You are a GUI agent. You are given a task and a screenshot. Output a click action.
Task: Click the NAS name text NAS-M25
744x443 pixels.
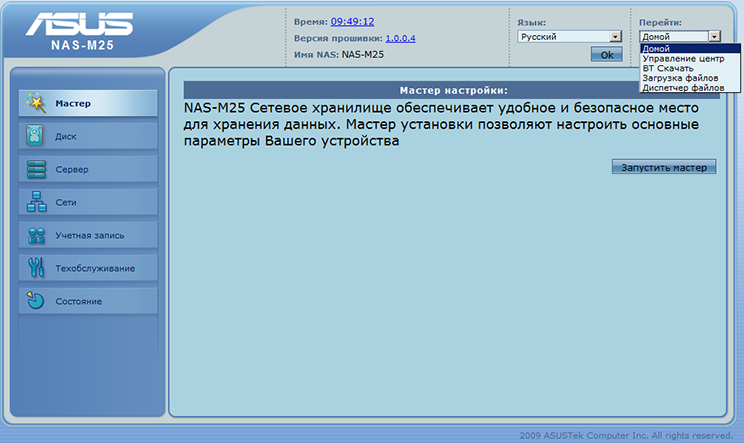coord(363,55)
